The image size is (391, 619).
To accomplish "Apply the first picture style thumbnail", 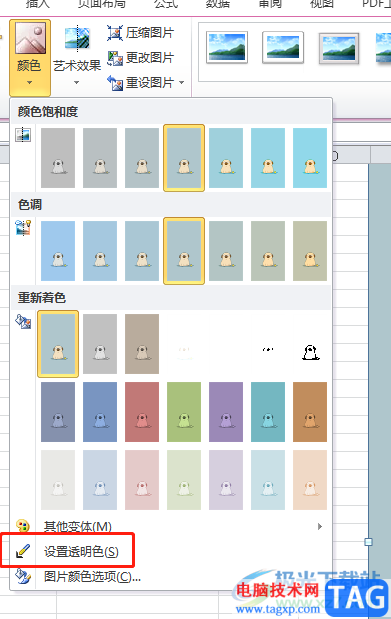I will coord(227,48).
